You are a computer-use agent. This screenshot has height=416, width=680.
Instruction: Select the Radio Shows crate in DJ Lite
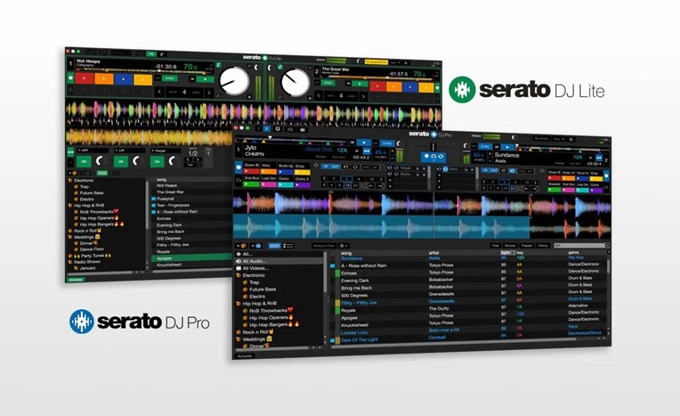[87, 262]
